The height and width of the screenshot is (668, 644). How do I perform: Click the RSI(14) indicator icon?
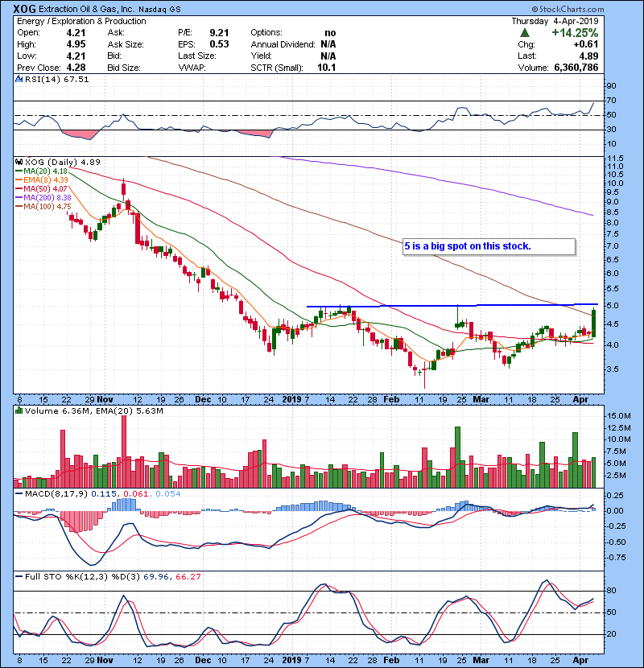point(19,79)
